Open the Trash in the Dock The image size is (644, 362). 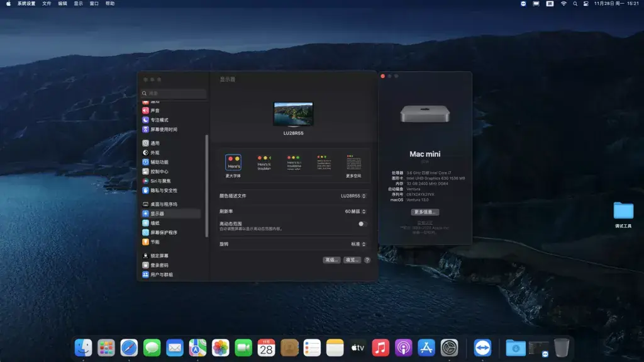point(562,348)
